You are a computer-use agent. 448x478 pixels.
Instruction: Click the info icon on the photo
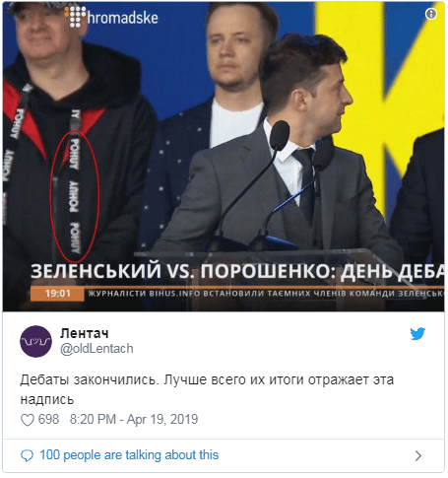[430, 14]
